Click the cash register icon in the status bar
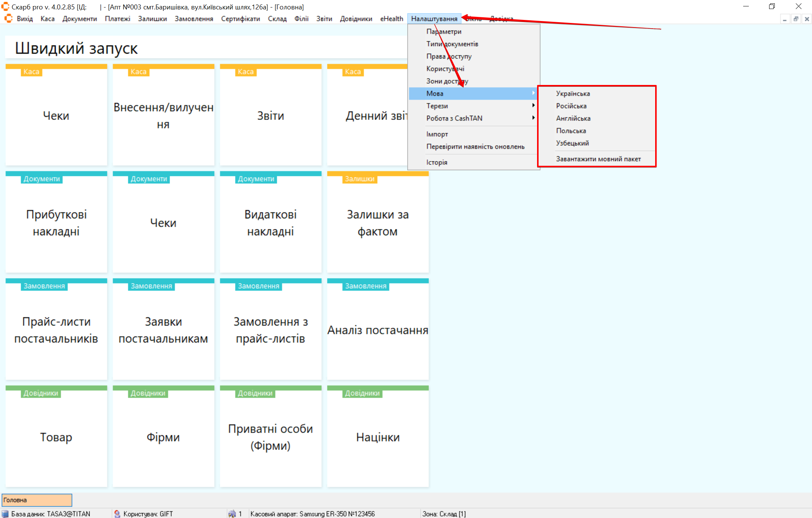The image size is (812, 518). pyautogui.click(x=232, y=513)
